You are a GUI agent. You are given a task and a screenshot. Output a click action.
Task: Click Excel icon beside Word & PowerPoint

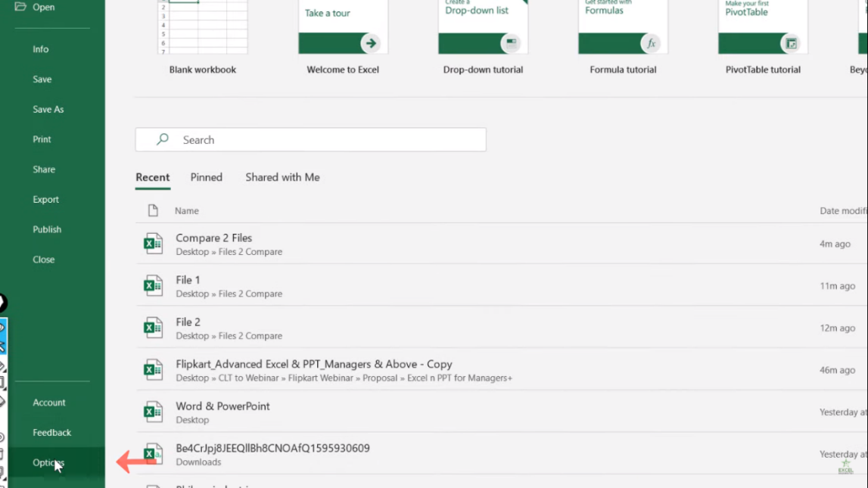153,412
